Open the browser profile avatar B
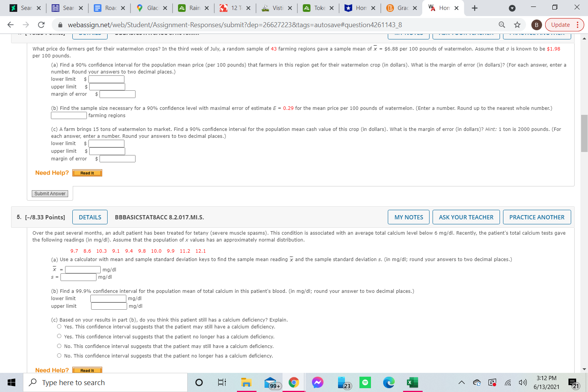The height and width of the screenshot is (392, 588). pyautogui.click(x=536, y=24)
